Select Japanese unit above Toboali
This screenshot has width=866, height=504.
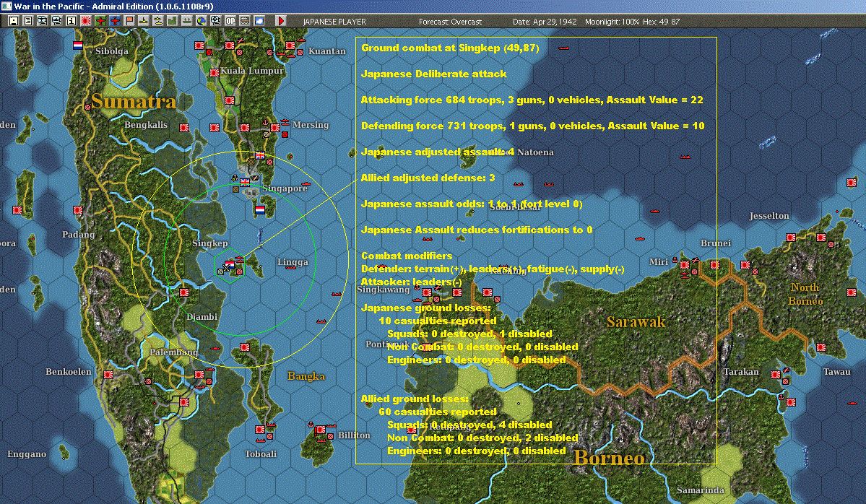(259, 430)
